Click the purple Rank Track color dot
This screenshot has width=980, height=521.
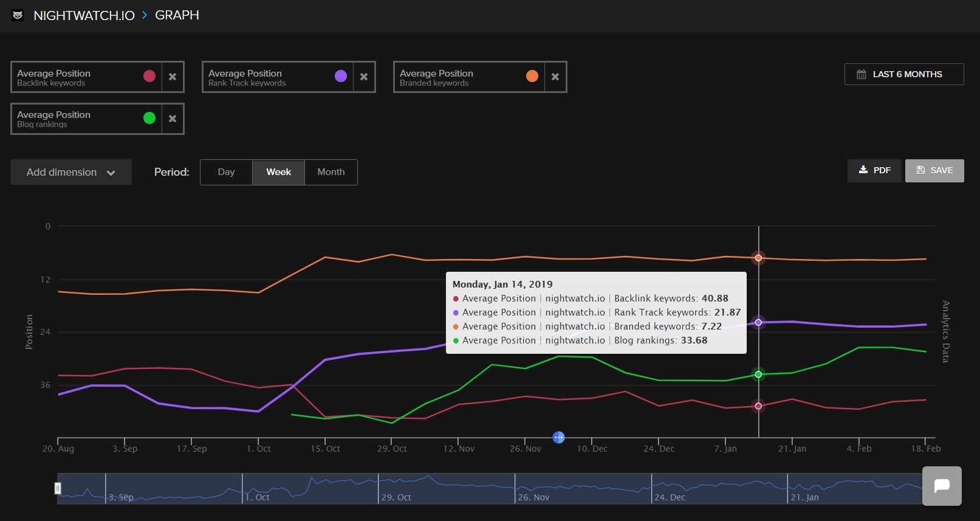pyautogui.click(x=341, y=76)
